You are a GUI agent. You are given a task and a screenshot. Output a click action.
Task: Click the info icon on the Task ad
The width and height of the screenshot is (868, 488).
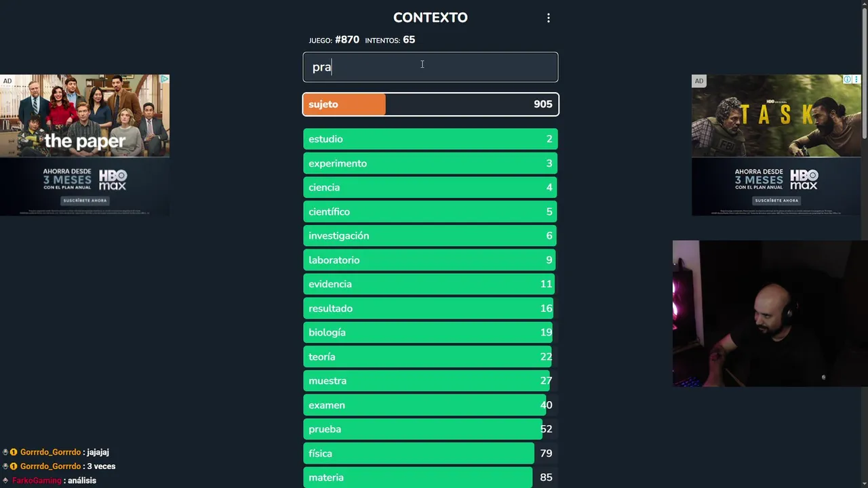click(847, 80)
